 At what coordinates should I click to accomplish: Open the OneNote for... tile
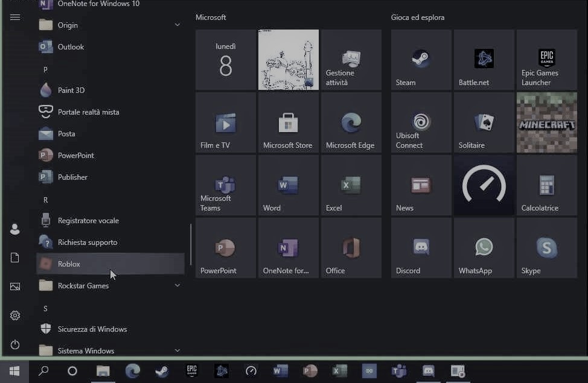289,248
